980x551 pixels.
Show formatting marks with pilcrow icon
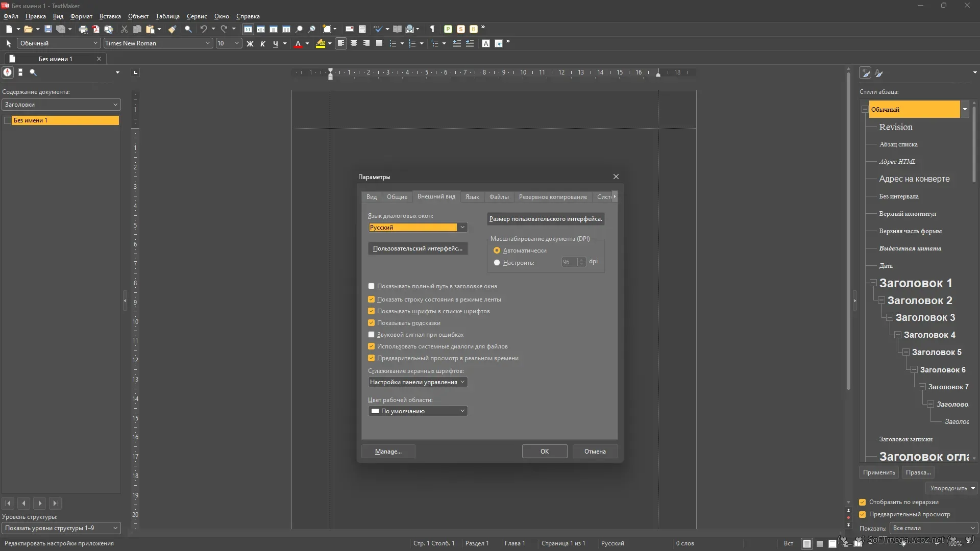(x=432, y=29)
